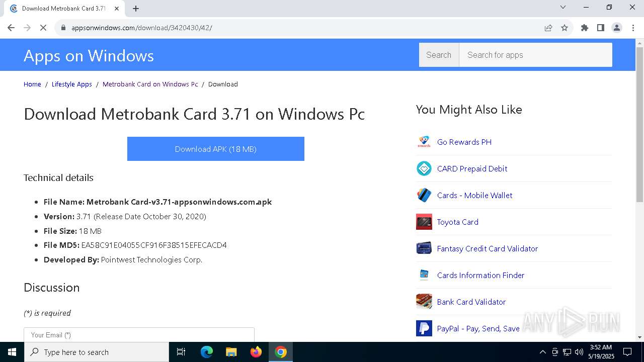Close the Download Metrobank Card tab
This screenshot has height=362, width=644.
click(117, 8)
